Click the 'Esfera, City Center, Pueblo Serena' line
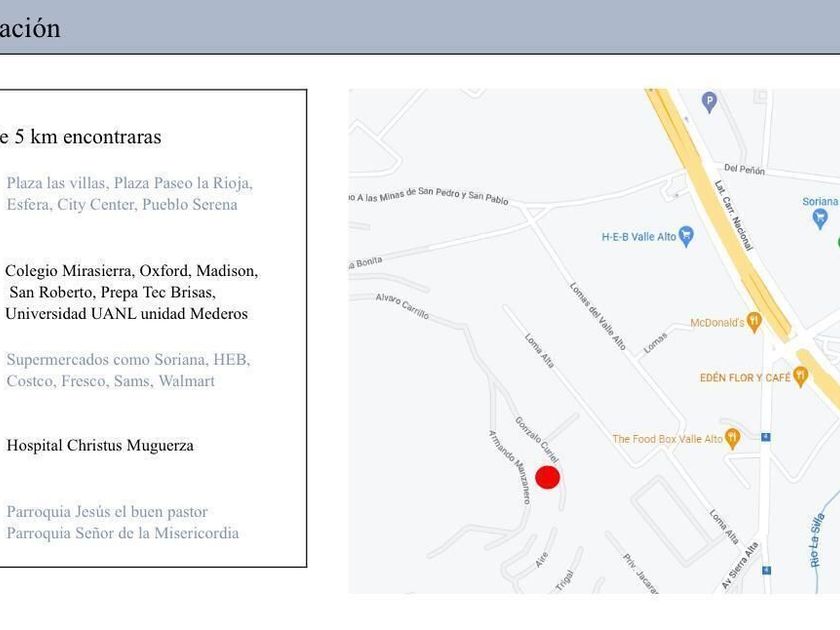The image size is (840, 630). (x=122, y=205)
